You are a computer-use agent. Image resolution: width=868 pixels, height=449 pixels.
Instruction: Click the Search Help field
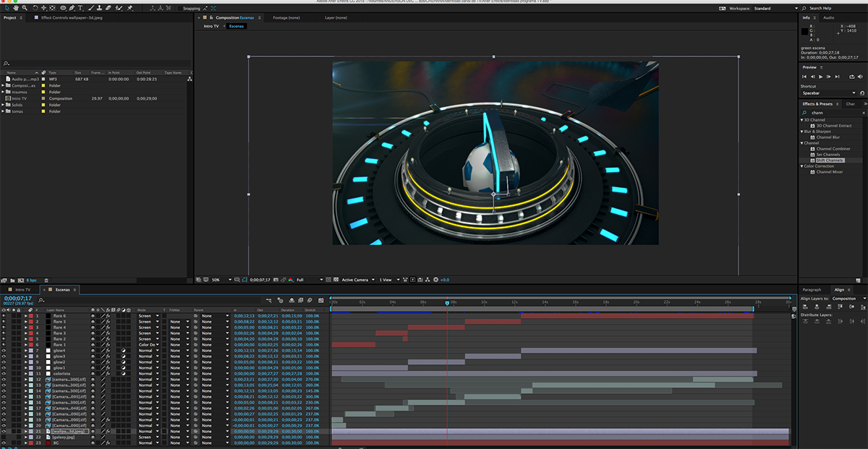pos(834,9)
